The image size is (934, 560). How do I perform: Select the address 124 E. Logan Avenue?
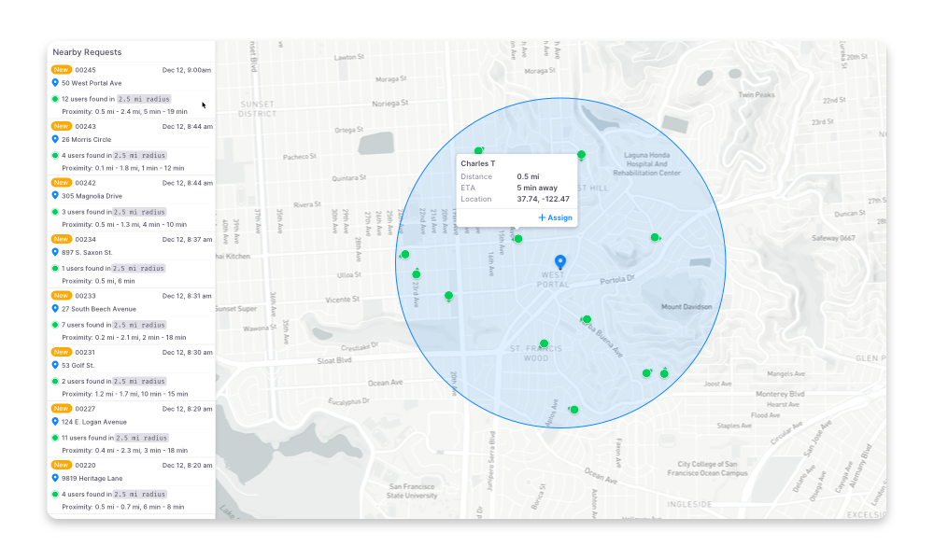coord(94,422)
